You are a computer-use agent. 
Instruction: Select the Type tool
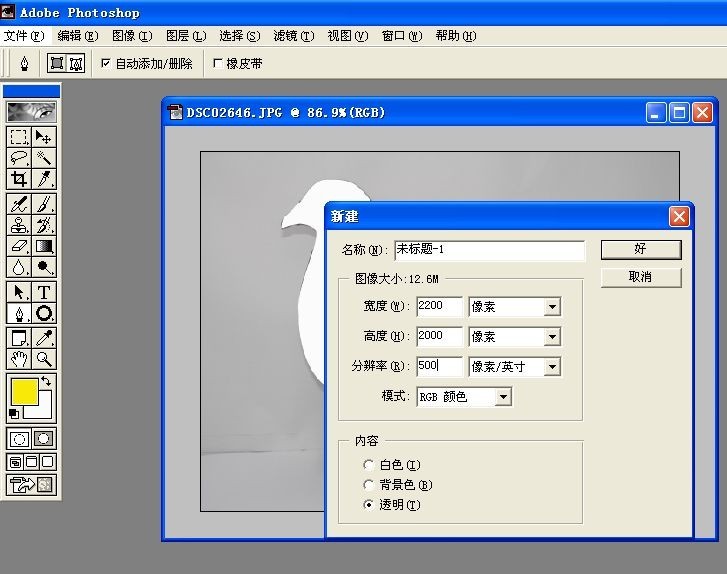44,293
